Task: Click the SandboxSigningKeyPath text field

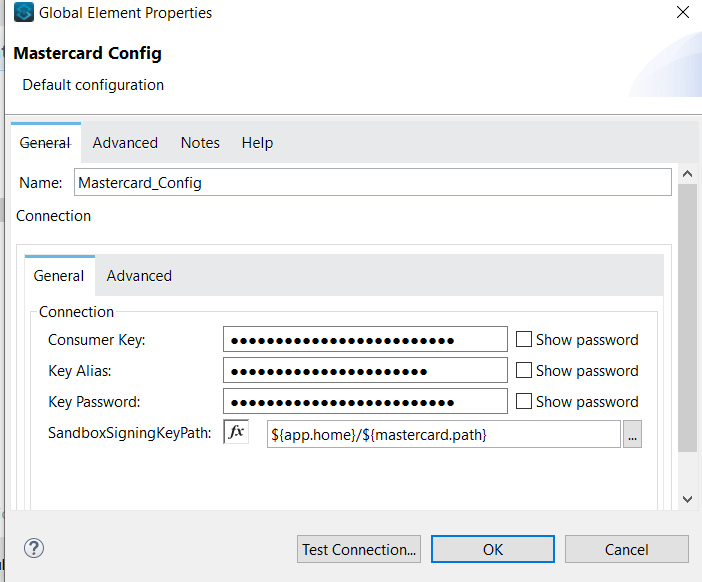Action: [x=444, y=434]
